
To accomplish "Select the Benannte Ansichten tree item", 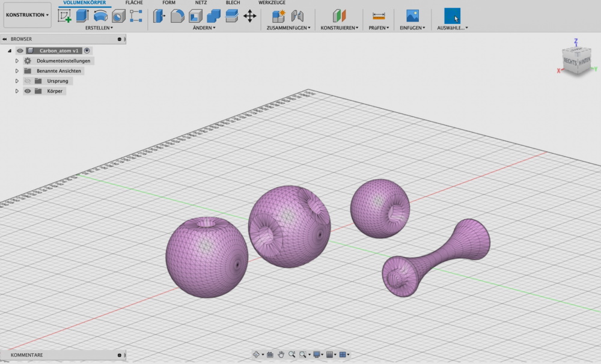I will click(59, 71).
